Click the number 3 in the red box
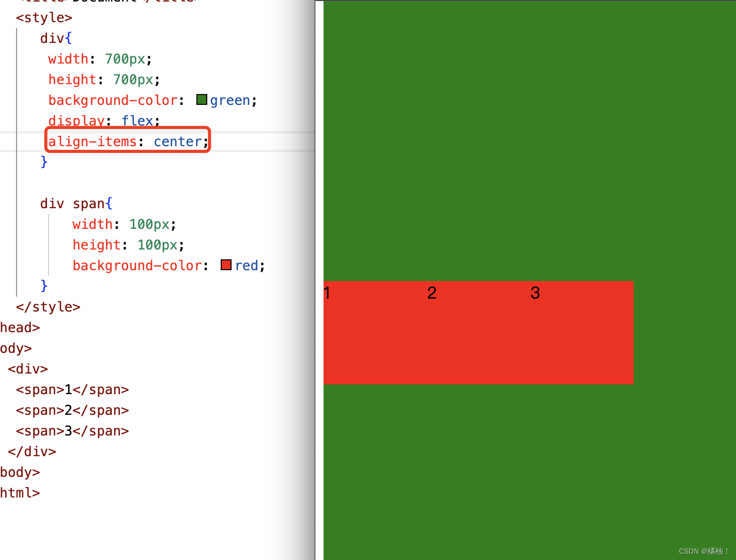The height and width of the screenshot is (560, 736). 535,293
